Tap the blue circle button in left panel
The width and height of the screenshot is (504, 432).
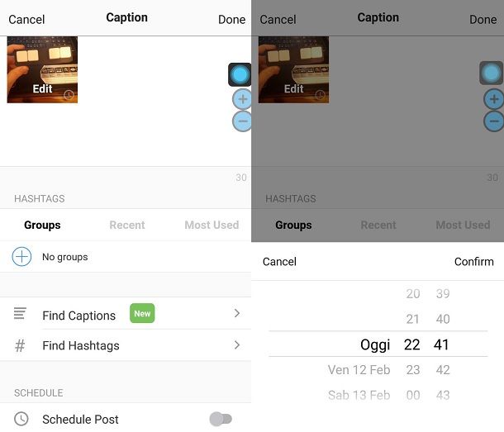240,74
